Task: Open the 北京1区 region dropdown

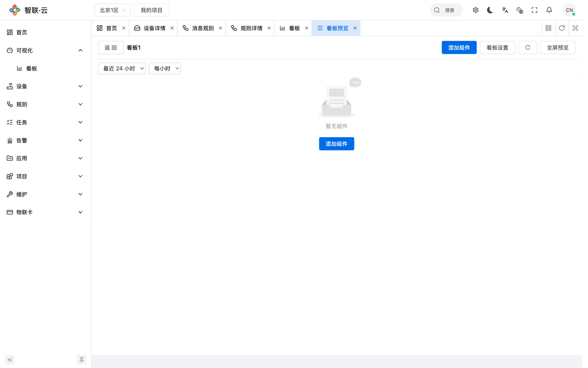Action: (113, 10)
